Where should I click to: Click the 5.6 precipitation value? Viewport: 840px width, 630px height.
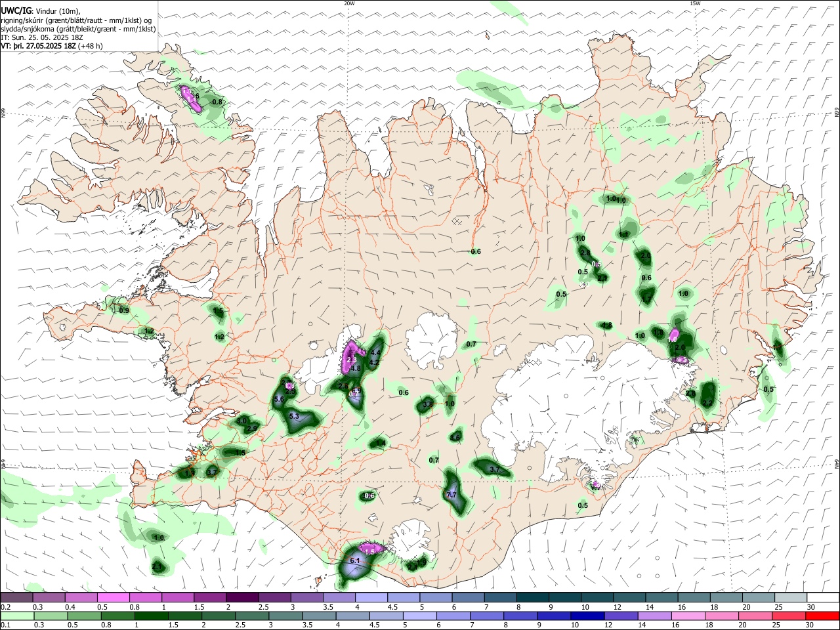point(279,400)
